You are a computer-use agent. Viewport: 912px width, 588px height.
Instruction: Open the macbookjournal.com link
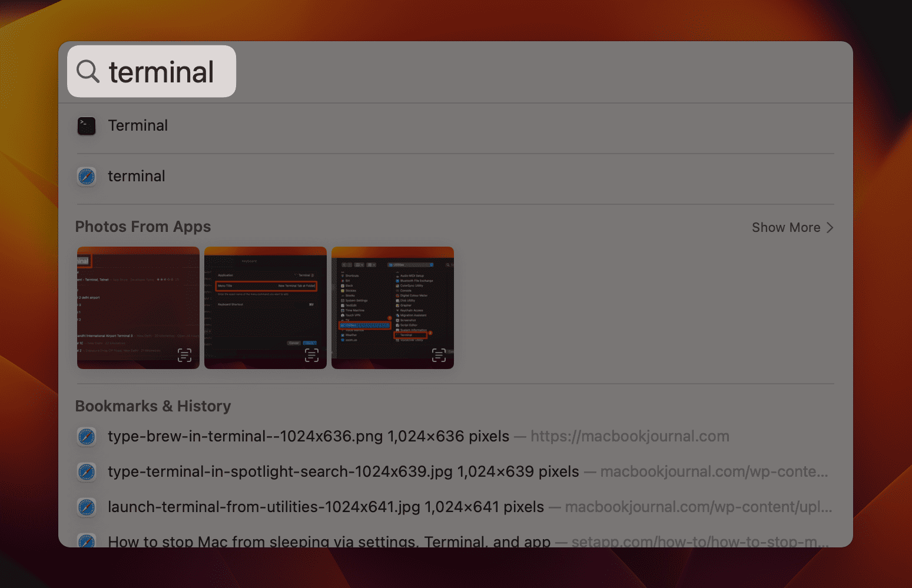629,436
